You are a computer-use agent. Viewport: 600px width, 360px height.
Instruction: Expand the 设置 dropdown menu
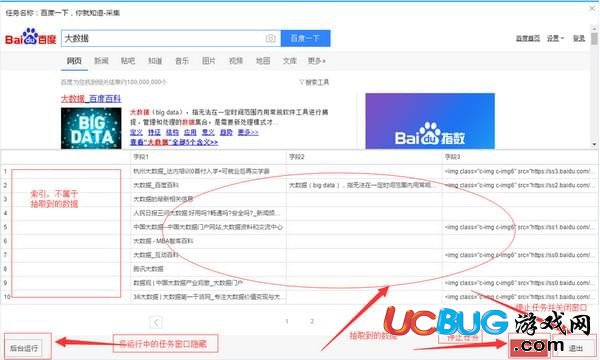pyautogui.click(x=555, y=38)
